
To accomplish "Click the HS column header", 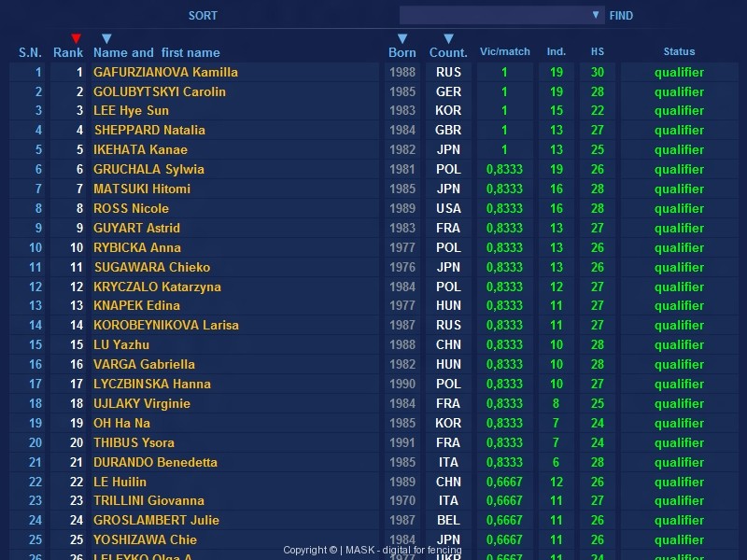I will tap(598, 52).
